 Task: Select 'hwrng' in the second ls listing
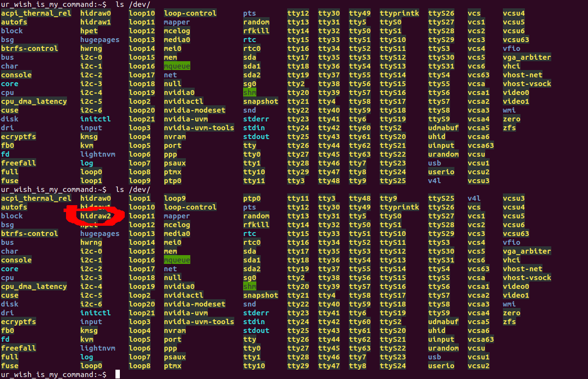(91, 242)
